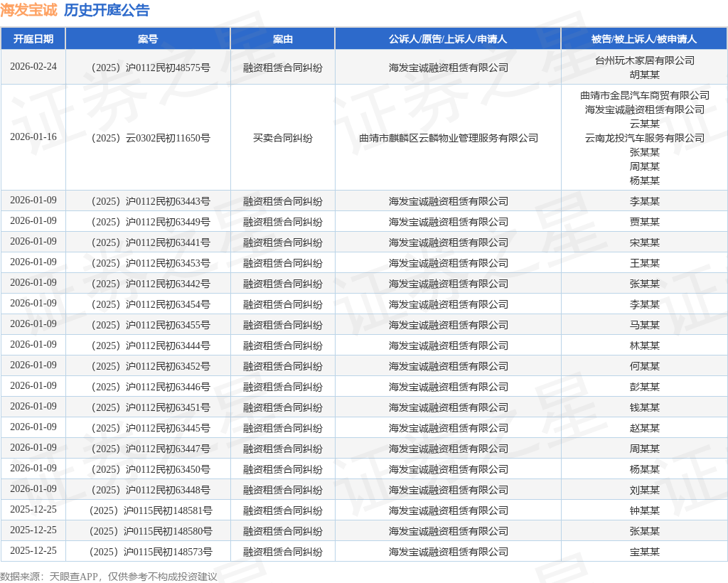Click defendant 宋某某
728x583 pixels.
point(644,242)
